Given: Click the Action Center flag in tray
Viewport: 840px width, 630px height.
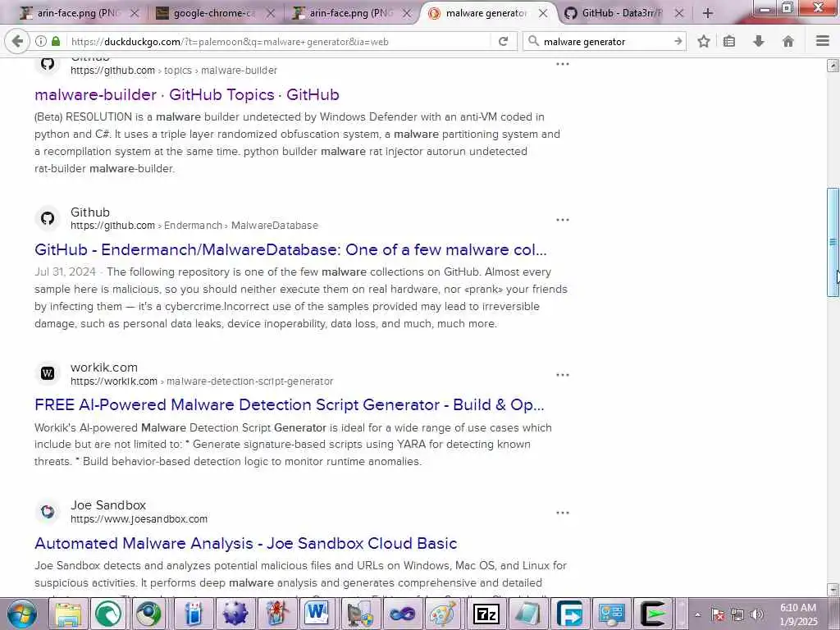Looking at the screenshot, I should click(x=718, y=614).
